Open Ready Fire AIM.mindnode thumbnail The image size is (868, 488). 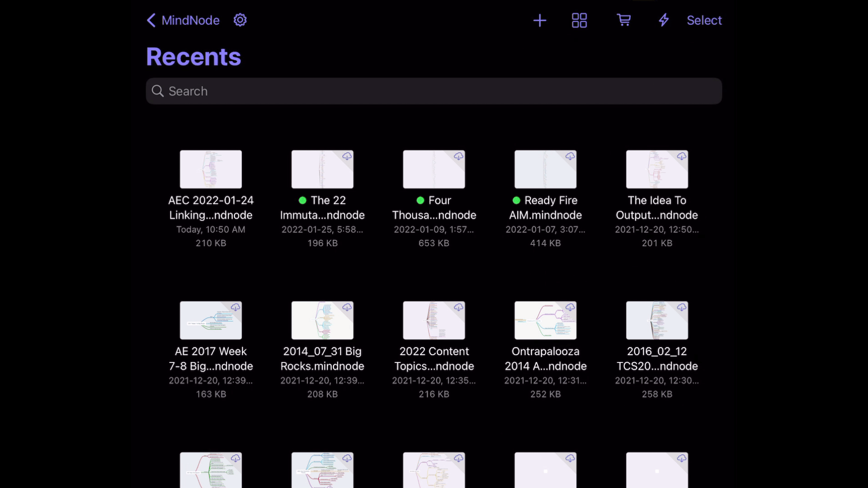point(546,169)
